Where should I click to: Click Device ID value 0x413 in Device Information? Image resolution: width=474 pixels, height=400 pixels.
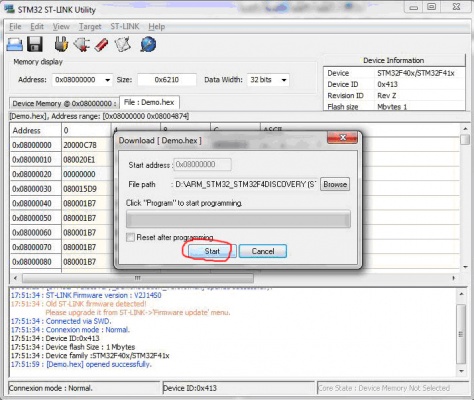point(387,84)
